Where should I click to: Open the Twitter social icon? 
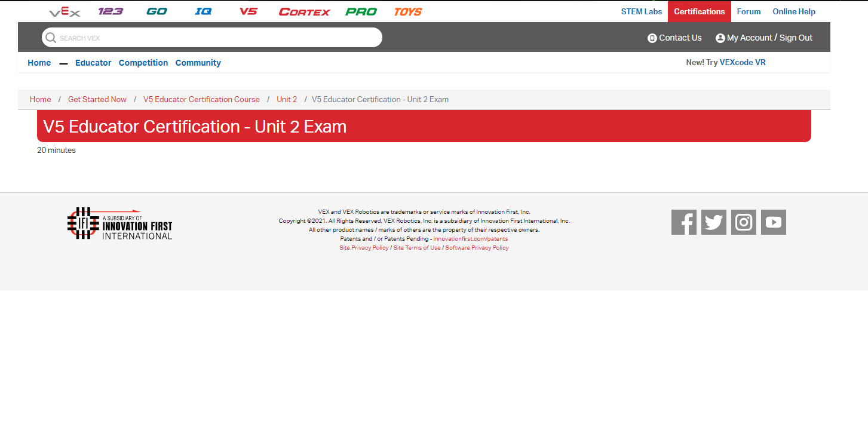714,222
